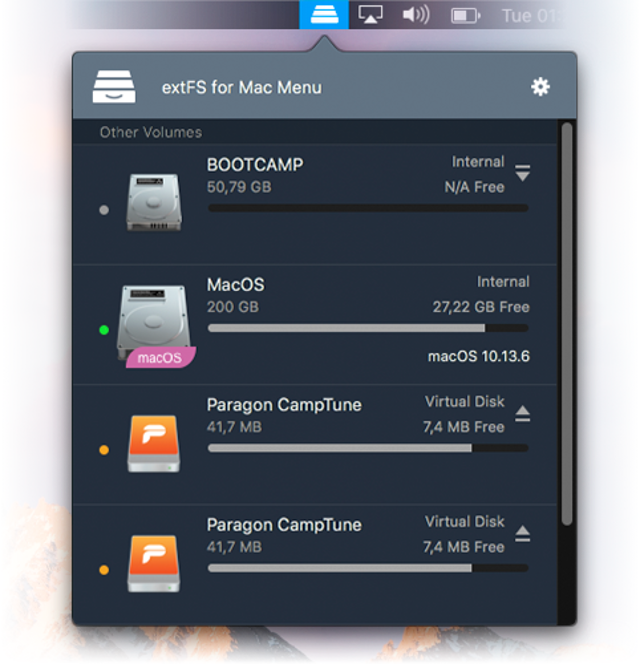
Task: Click Internal label on the MacOS row
Action: coord(503,282)
